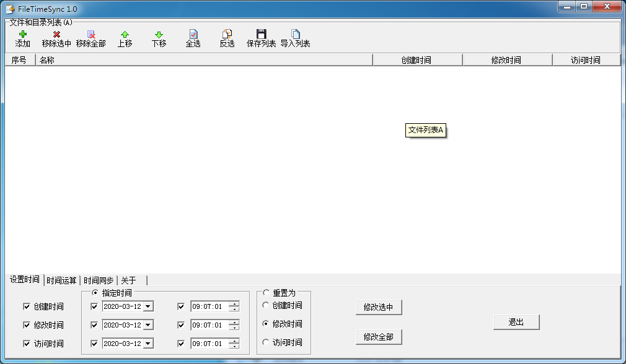Sort by the 创建时间 column header
Viewport: 626px width, 364px height.
pyautogui.click(x=418, y=60)
